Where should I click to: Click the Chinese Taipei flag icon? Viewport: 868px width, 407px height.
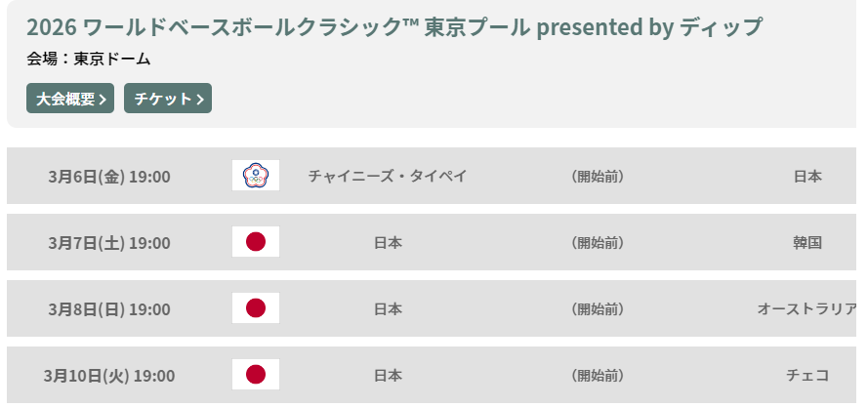tap(256, 175)
